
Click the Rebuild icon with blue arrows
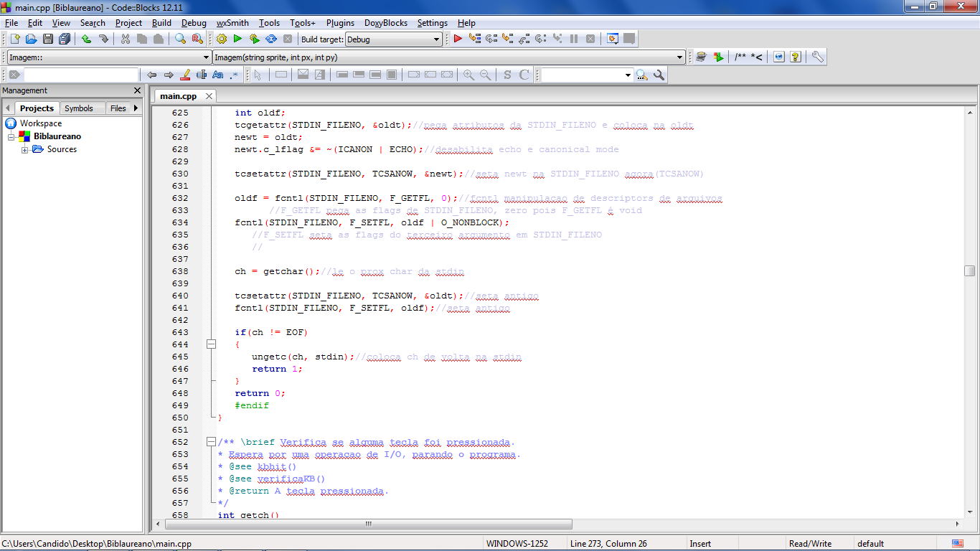coord(271,39)
